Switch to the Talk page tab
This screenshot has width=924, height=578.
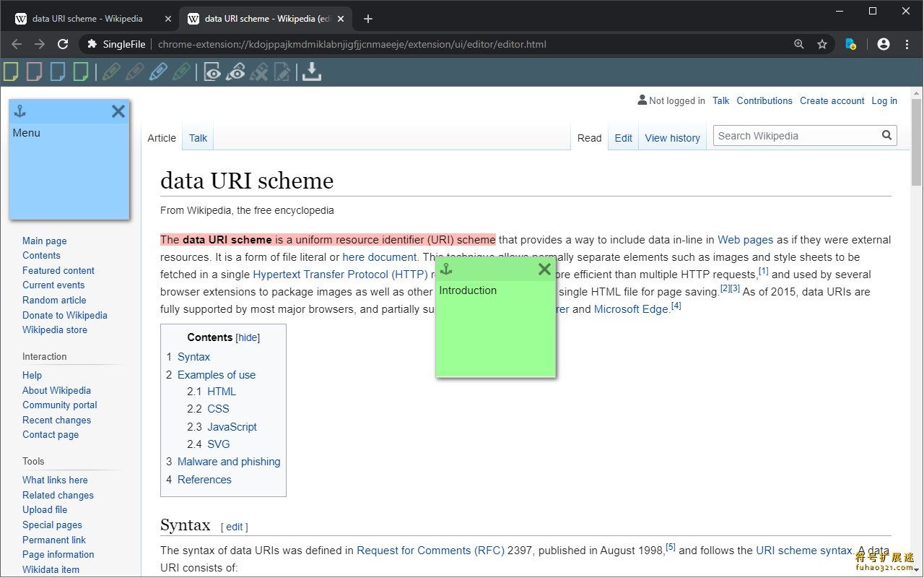pos(198,138)
